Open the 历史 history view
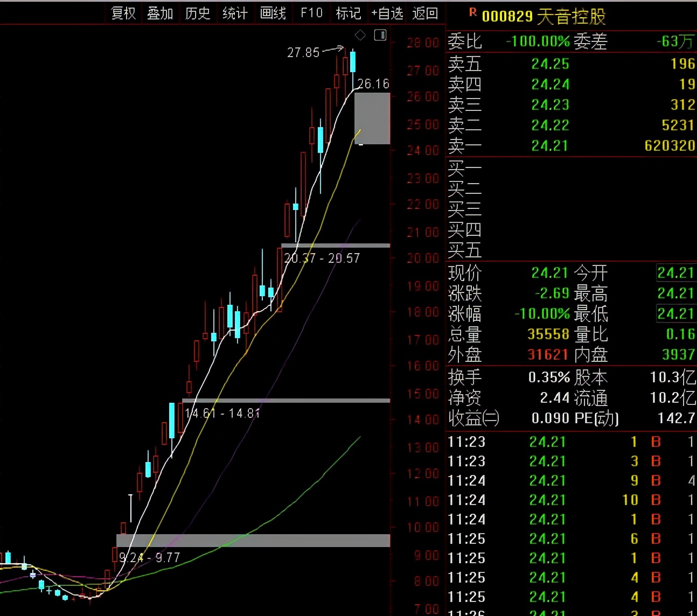 pyautogui.click(x=198, y=13)
